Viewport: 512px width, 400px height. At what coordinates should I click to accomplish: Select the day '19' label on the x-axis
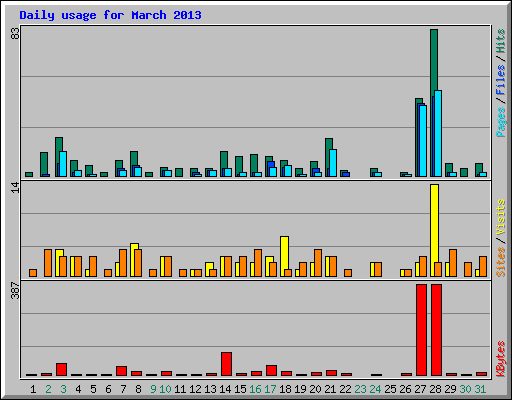(x=300, y=389)
